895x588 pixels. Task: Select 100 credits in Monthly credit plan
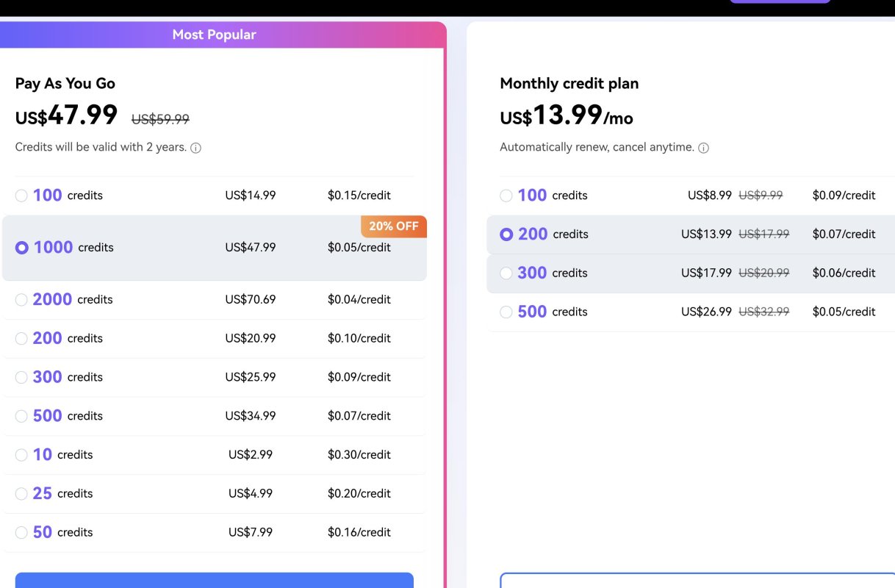(506, 195)
